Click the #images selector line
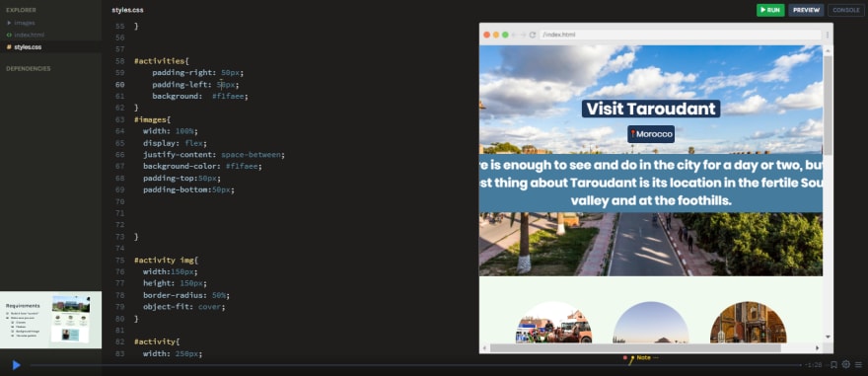868x376 pixels. 153,119
